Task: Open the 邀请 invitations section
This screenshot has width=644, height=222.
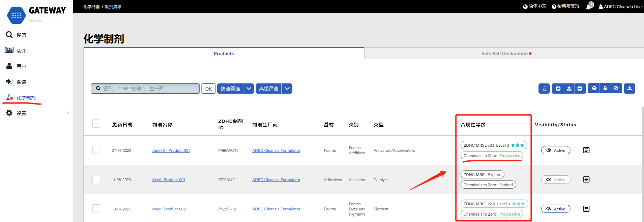Action: click(x=16, y=82)
